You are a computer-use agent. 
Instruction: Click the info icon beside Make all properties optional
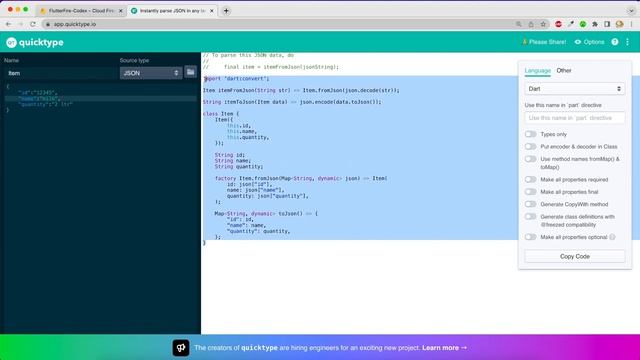(x=612, y=237)
